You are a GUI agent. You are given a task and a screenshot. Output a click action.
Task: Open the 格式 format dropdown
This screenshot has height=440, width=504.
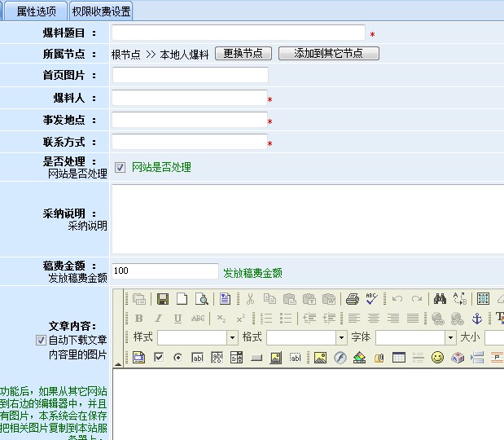(x=341, y=337)
